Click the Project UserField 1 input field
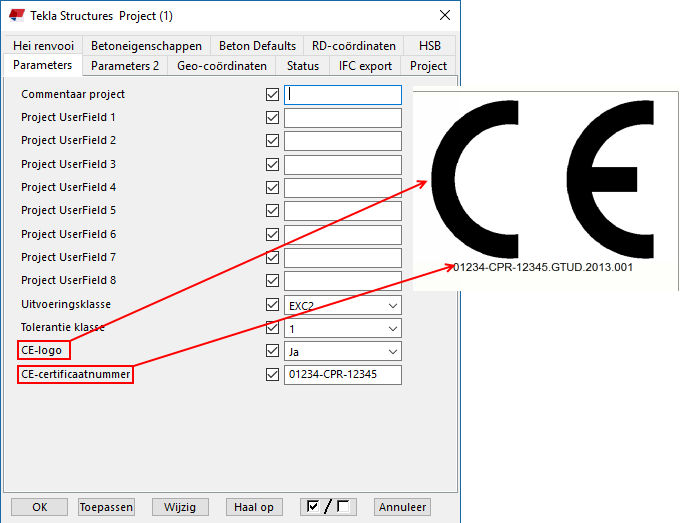 343,118
